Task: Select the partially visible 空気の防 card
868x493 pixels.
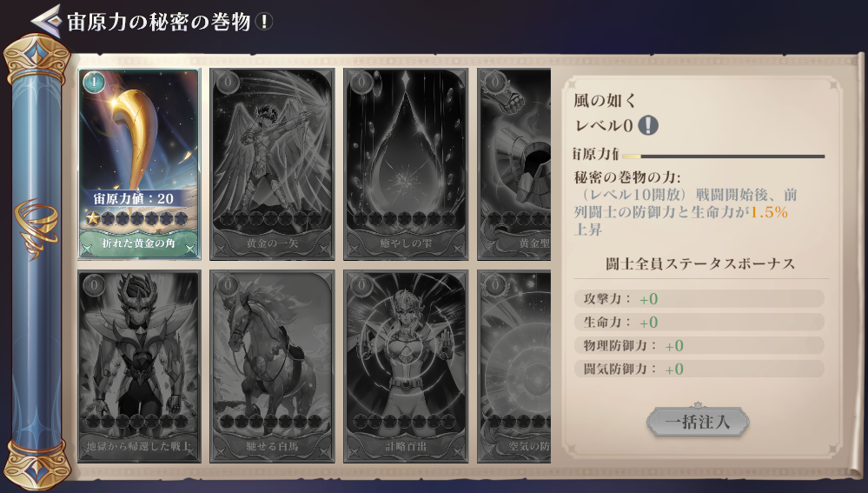Action: (514, 366)
